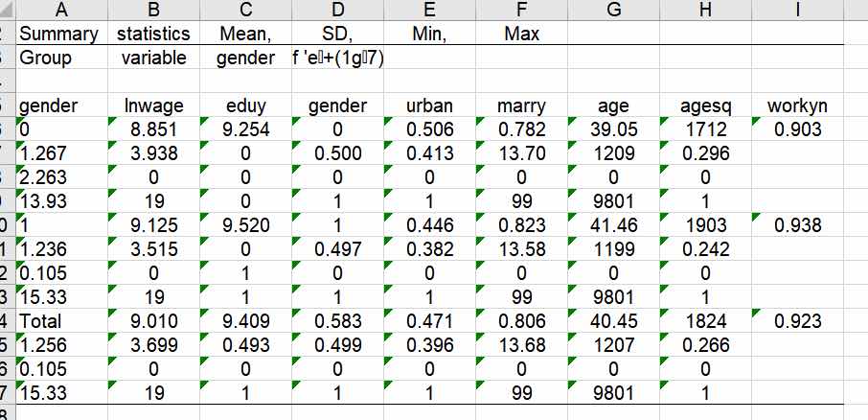Click the "statistics" cell
Viewport: 868px width, 420px height.
[154, 34]
